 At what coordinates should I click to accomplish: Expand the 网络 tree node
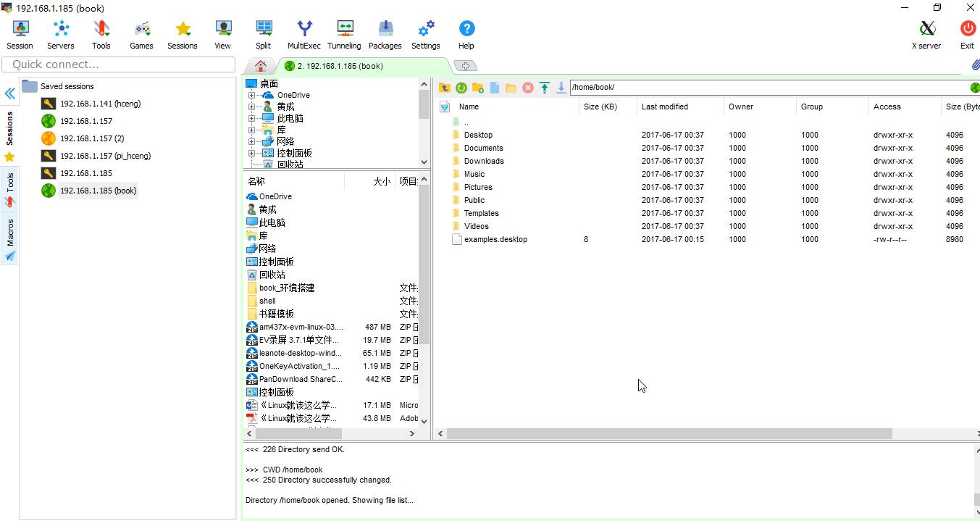(251, 141)
